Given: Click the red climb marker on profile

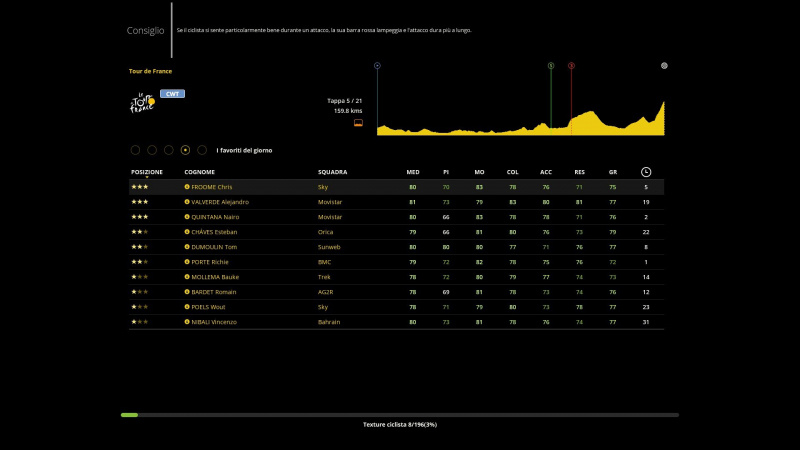Looking at the screenshot, I should [571, 66].
